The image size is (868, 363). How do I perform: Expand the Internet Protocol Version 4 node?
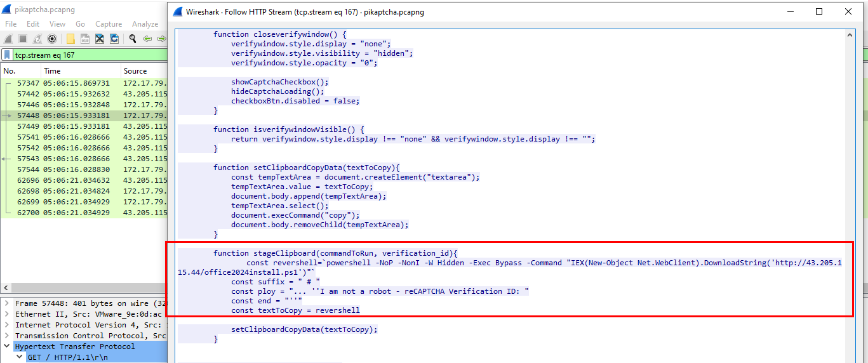[x=7, y=325]
